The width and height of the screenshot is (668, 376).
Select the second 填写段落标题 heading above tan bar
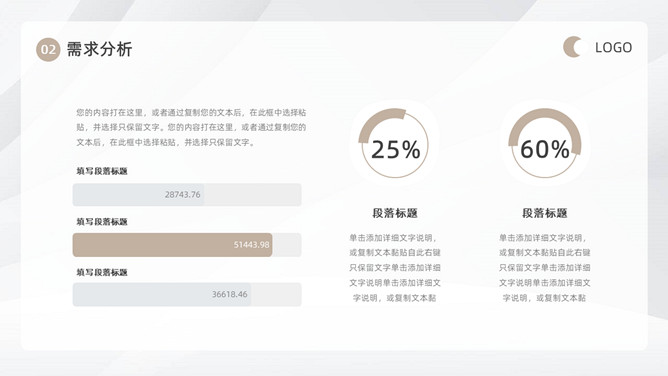click(x=102, y=222)
